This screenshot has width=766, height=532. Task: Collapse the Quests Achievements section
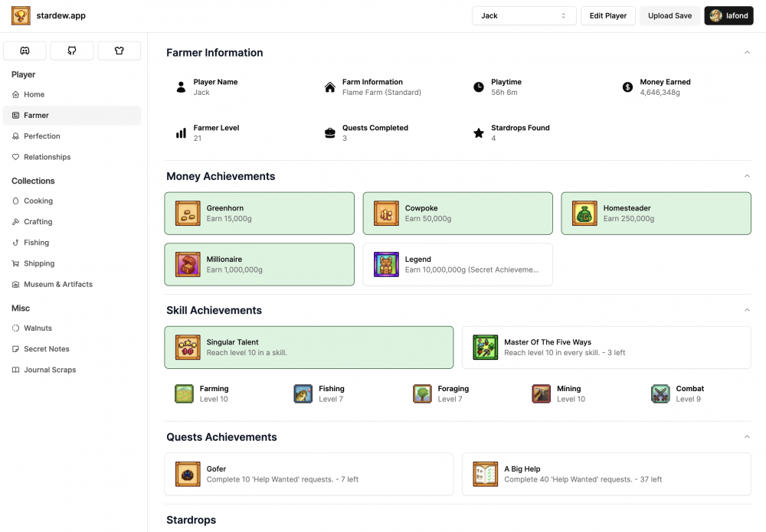point(747,437)
